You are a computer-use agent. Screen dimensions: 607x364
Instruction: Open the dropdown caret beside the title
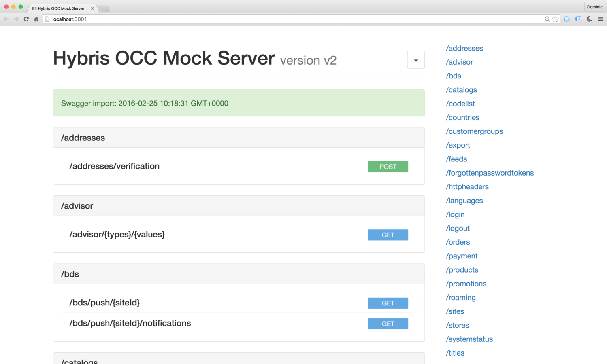[416, 60]
